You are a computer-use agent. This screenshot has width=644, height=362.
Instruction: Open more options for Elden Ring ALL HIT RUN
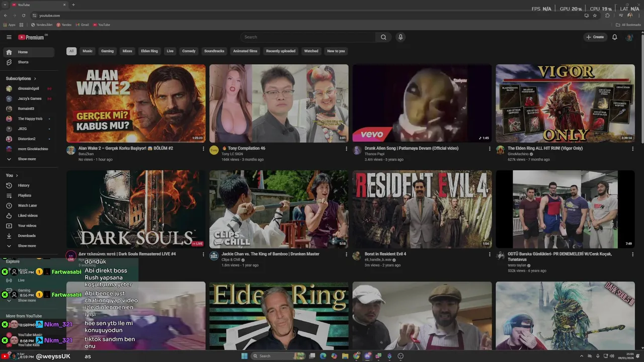point(632,149)
